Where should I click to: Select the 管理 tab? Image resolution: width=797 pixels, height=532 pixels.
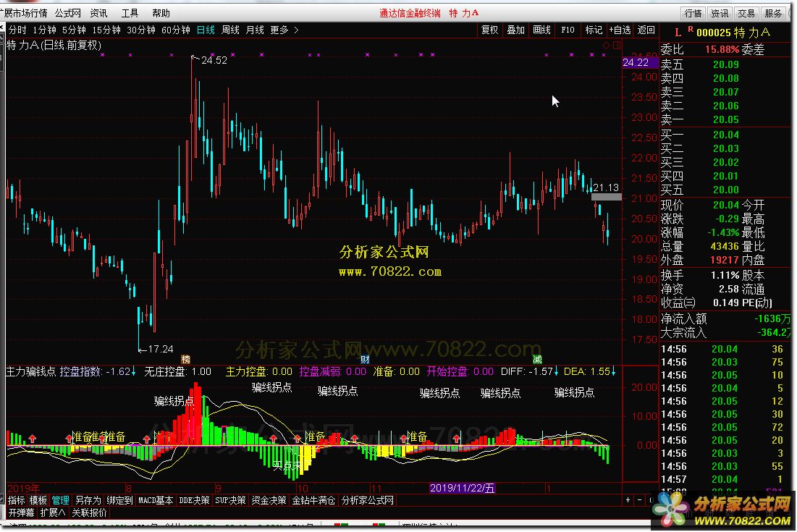61,500
